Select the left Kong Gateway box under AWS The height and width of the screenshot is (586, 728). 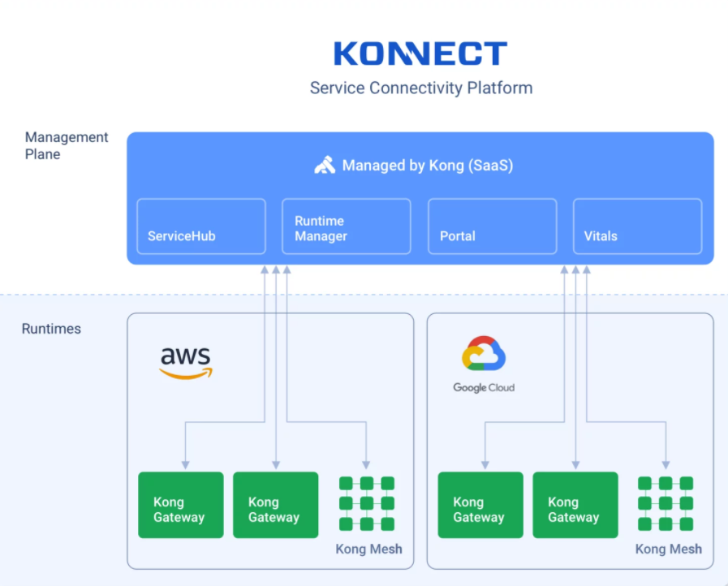tap(181, 505)
